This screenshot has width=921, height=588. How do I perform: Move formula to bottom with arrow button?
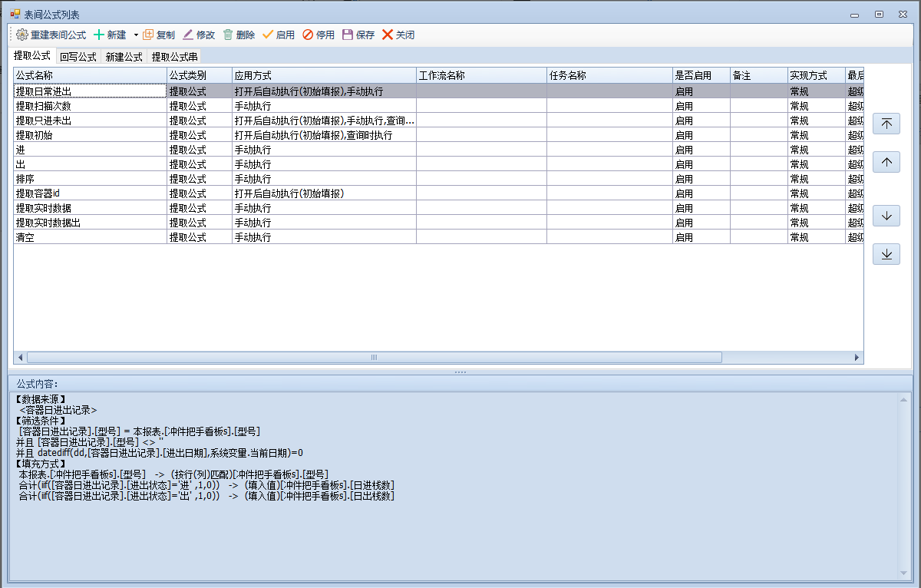[886, 254]
